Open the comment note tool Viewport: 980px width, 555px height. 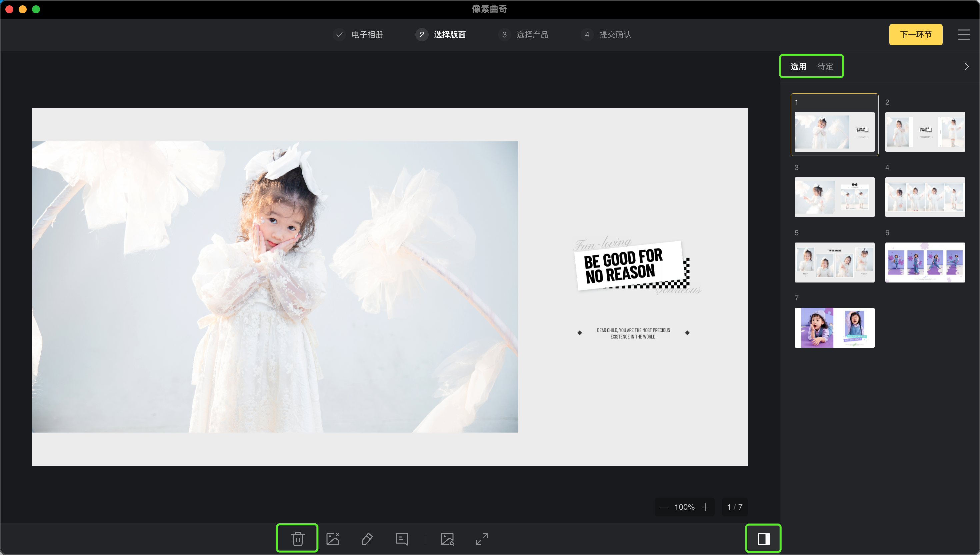click(x=402, y=539)
